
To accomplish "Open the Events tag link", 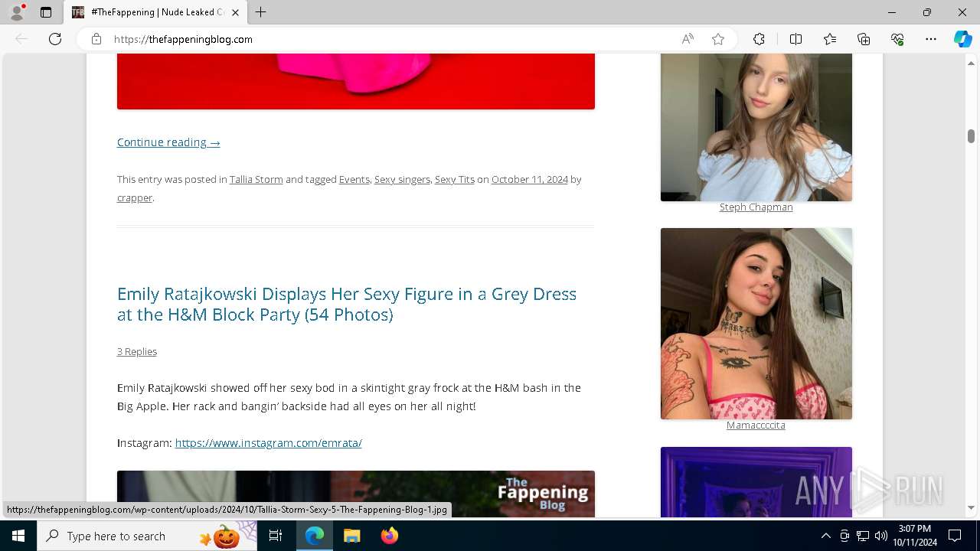I will coord(354,179).
